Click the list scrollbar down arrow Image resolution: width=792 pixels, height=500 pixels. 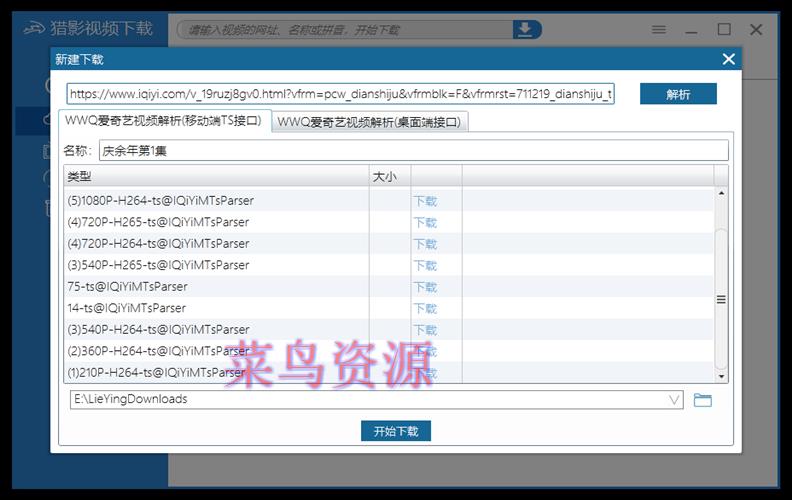721,376
